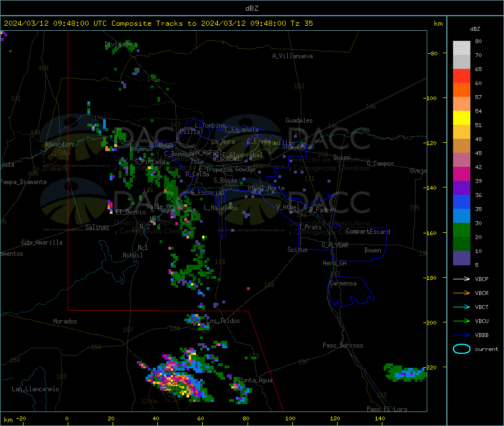Click the radar echo cluster near Los_Toldos
The image size is (504, 426).
click(197, 322)
